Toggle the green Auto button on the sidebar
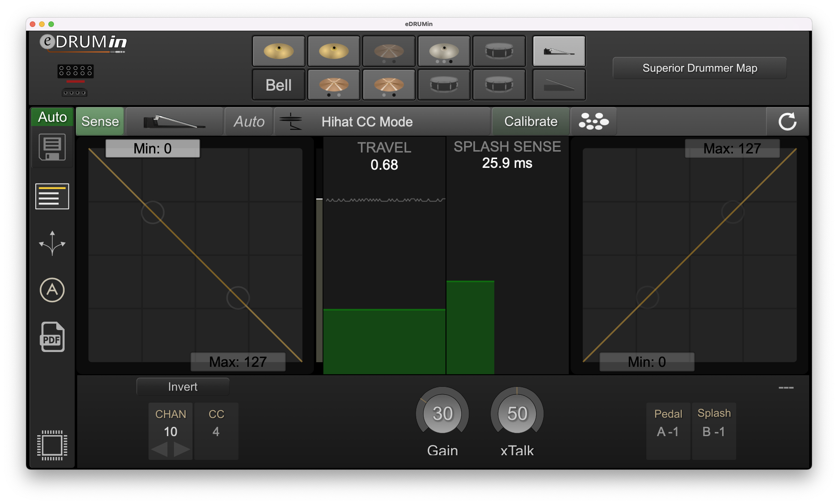The width and height of the screenshot is (838, 504). pyautogui.click(x=52, y=117)
